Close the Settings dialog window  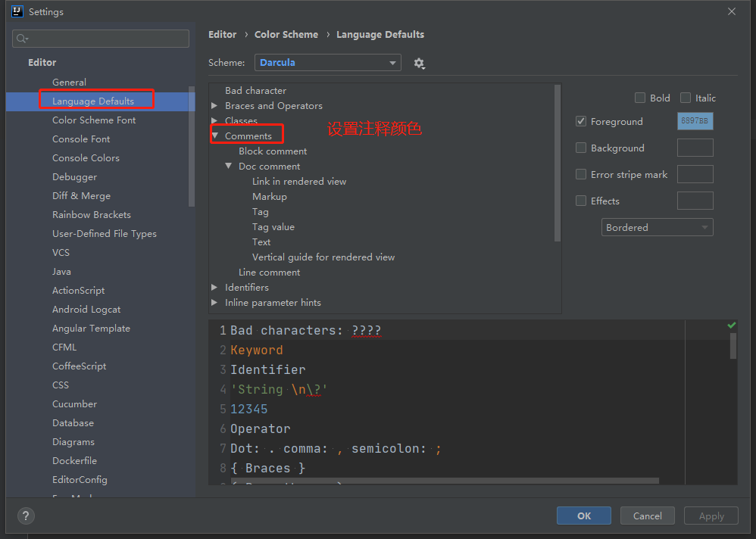tap(732, 11)
